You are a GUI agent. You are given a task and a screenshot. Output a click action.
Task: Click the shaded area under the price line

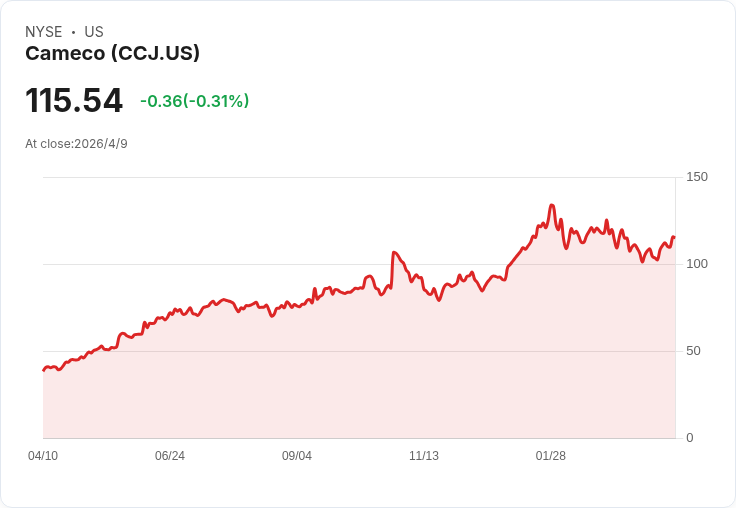point(360,380)
